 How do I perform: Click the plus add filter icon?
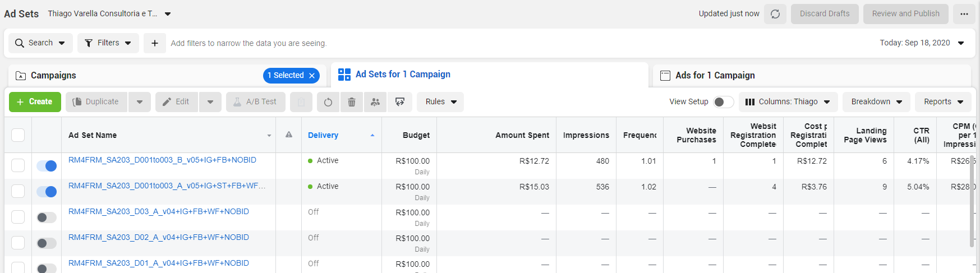pyautogui.click(x=155, y=43)
